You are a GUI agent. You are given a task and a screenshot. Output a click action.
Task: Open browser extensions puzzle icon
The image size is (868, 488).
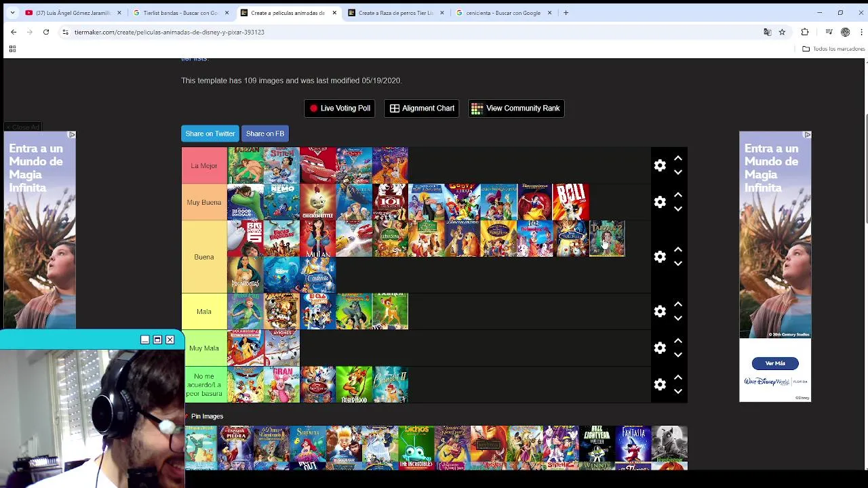click(805, 32)
